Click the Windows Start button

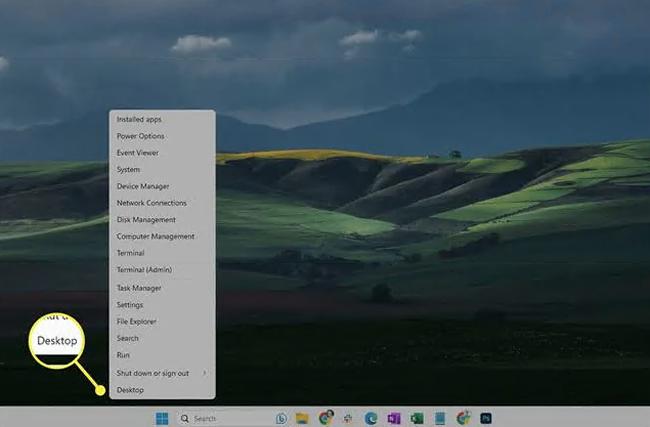pos(162,418)
